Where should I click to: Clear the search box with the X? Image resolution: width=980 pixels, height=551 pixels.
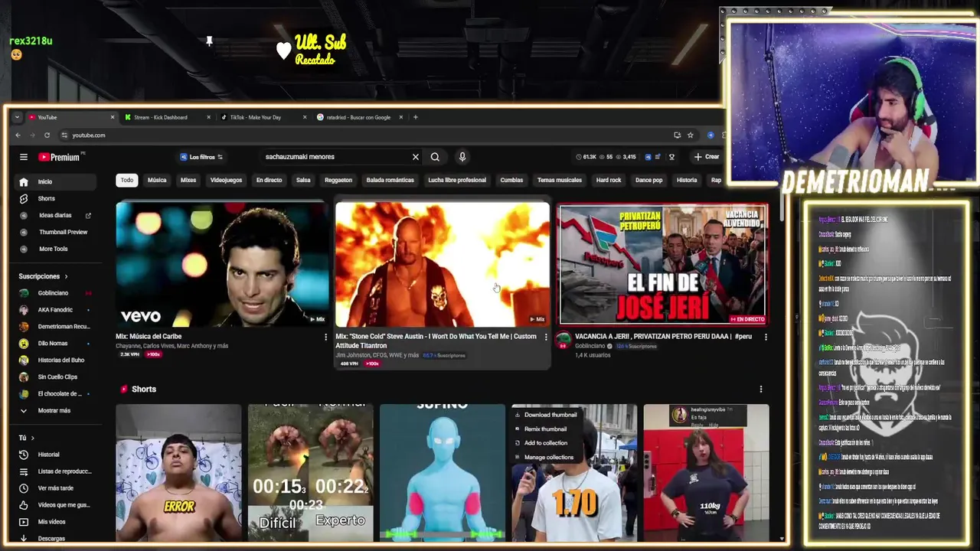coord(416,157)
